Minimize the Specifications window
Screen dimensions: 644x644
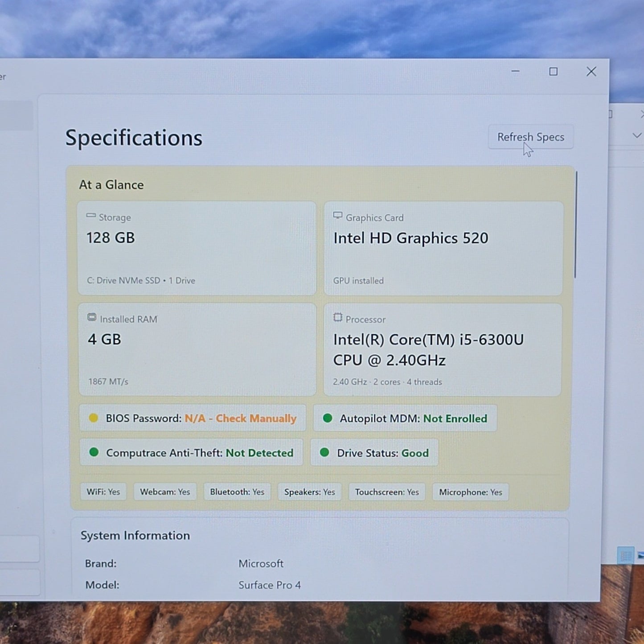pos(516,71)
